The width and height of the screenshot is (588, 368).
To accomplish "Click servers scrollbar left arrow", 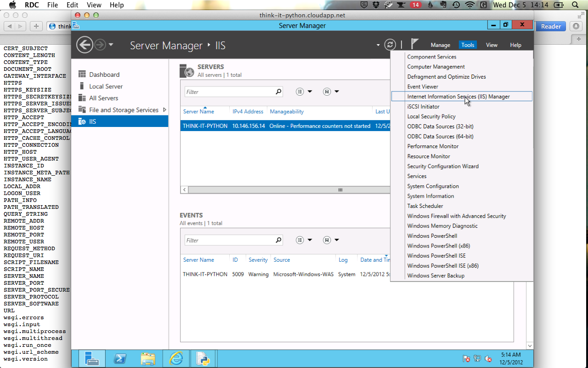I will 184,190.
